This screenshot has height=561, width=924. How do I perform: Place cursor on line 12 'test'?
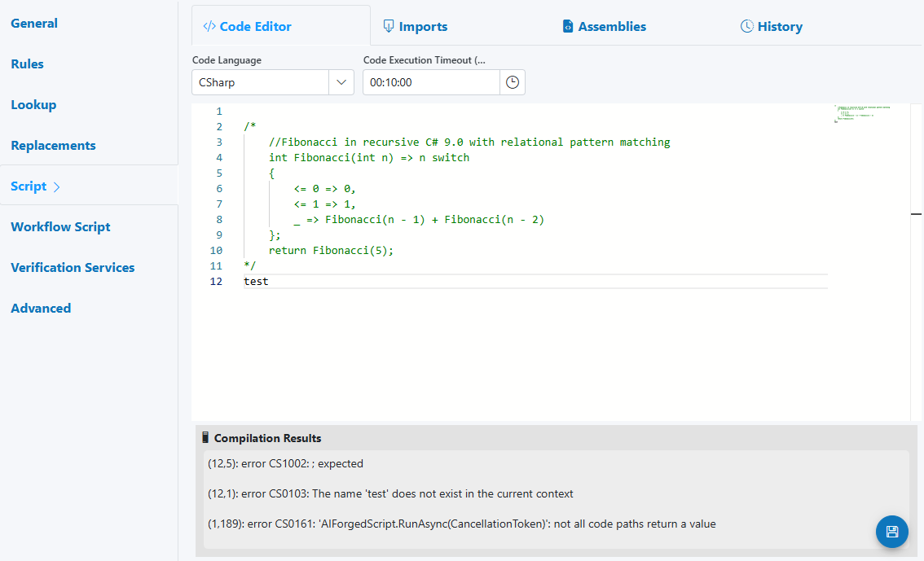point(256,282)
